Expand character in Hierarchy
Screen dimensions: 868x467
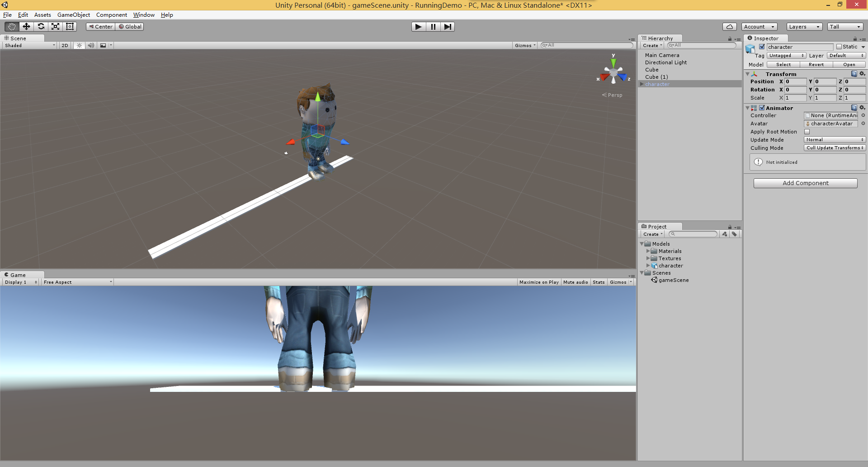[x=642, y=84]
